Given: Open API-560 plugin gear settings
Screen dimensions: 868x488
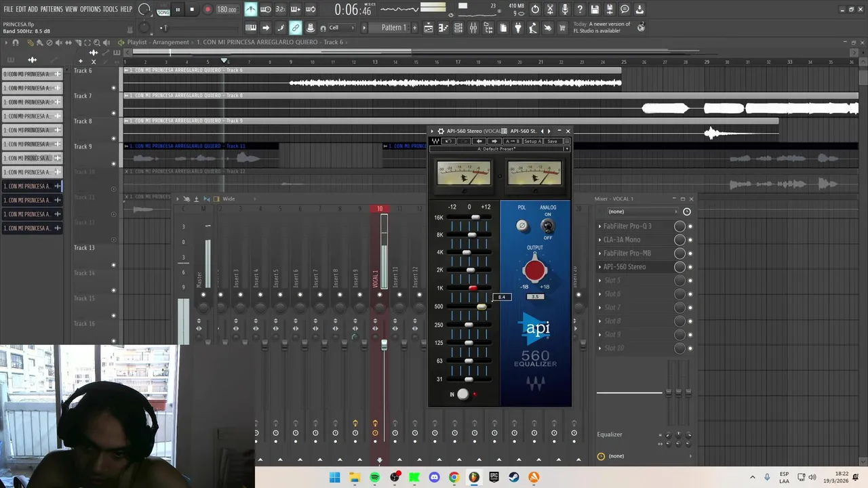Looking at the screenshot, I should point(441,131).
